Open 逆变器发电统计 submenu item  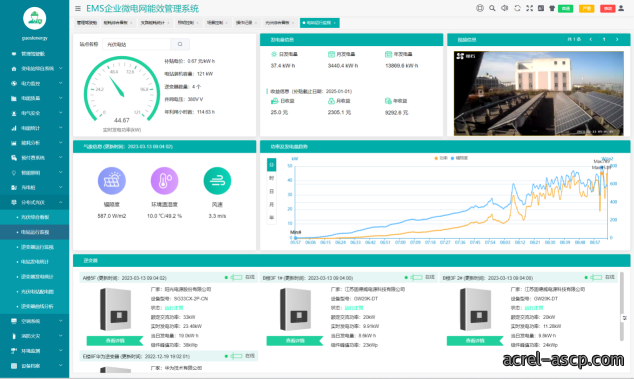pyautogui.click(x=34, y=277)
